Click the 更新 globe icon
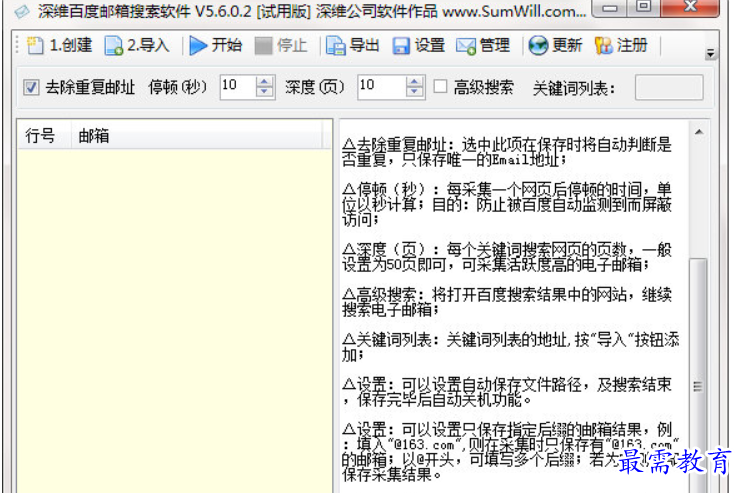 [x=538, y=46]
